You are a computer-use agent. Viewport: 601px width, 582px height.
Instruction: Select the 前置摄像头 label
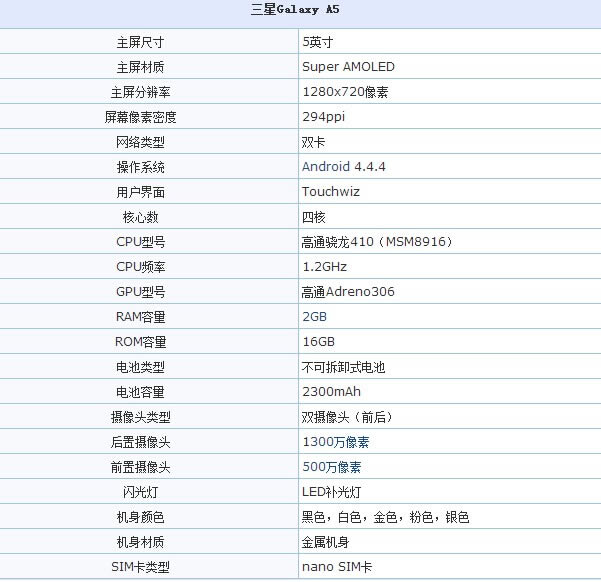tap(141, 467)
